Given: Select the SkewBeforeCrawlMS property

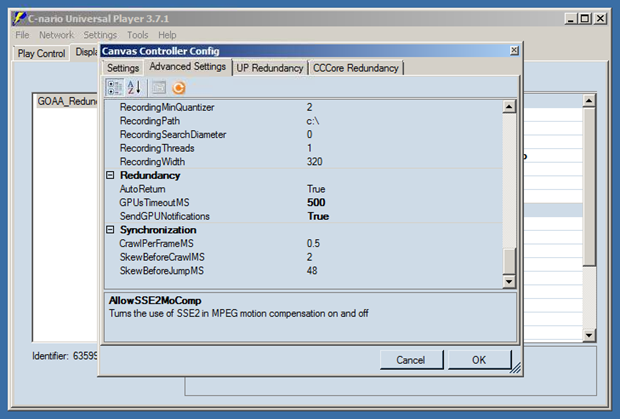Looking at the screenshot, I should click(x=162, y=257).
